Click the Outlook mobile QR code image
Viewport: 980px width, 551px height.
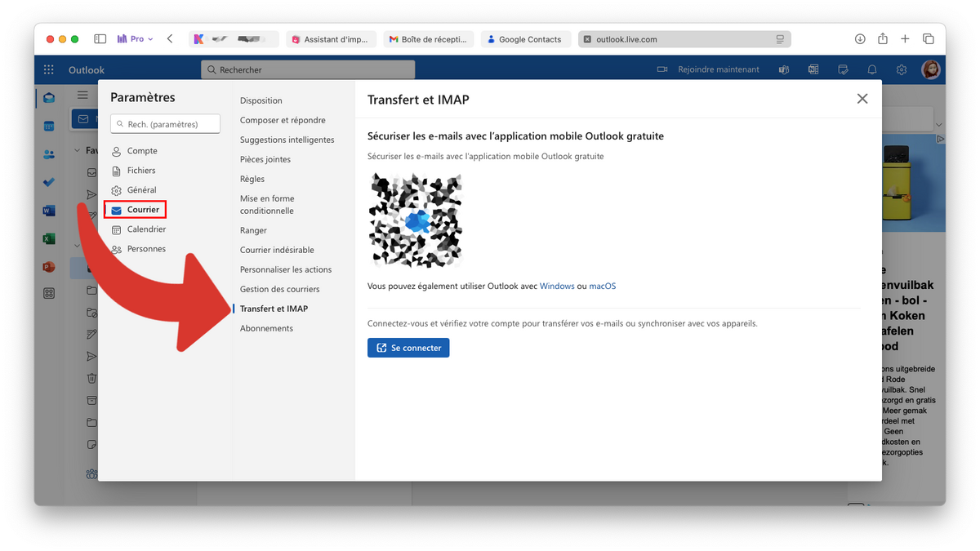(415, 220)
